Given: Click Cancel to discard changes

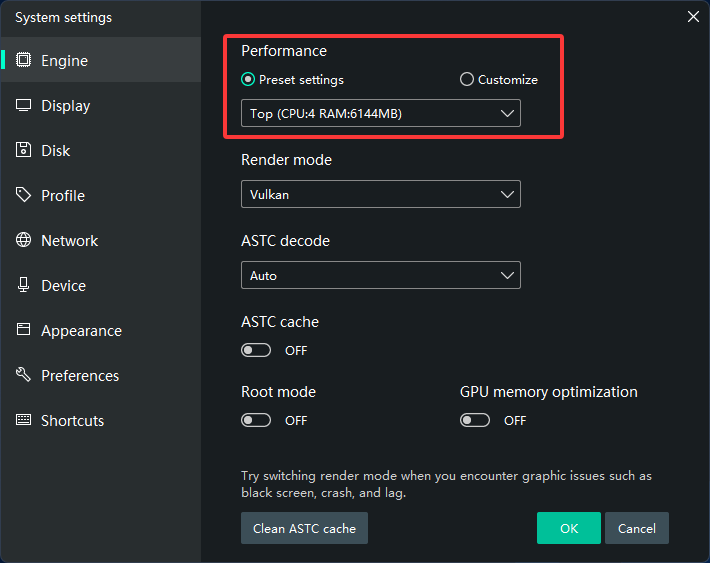Looking at the screenshot, I should pyautogui.click(x=636, y=528).
